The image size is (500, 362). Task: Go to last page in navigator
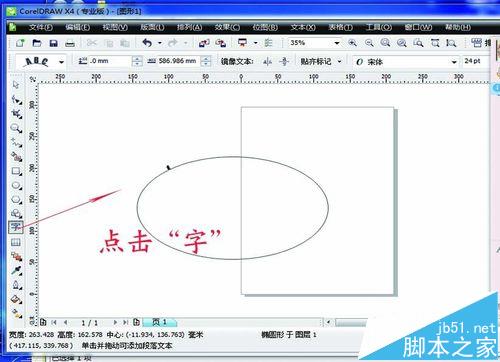pos(125,322)
